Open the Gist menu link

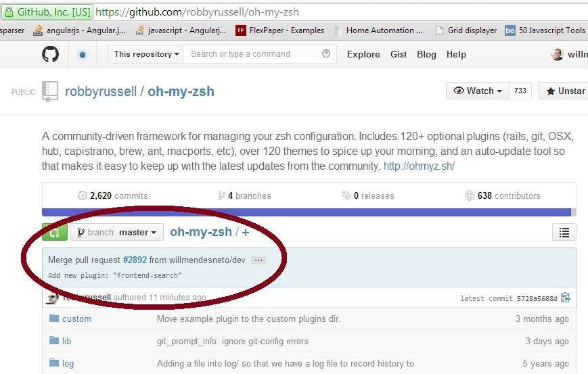399,54
